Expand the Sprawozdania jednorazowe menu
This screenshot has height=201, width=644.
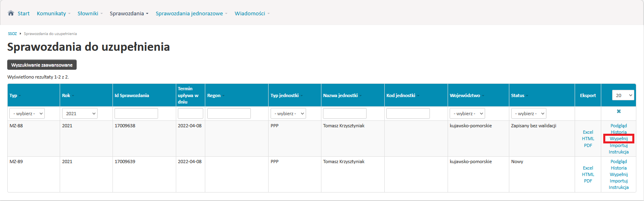[x=192, y=13]
